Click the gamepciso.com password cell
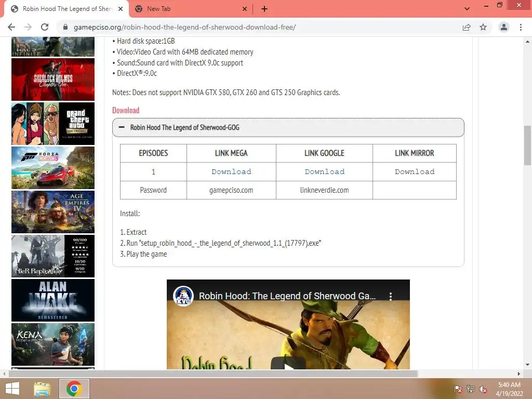 [x=231, y=190]
